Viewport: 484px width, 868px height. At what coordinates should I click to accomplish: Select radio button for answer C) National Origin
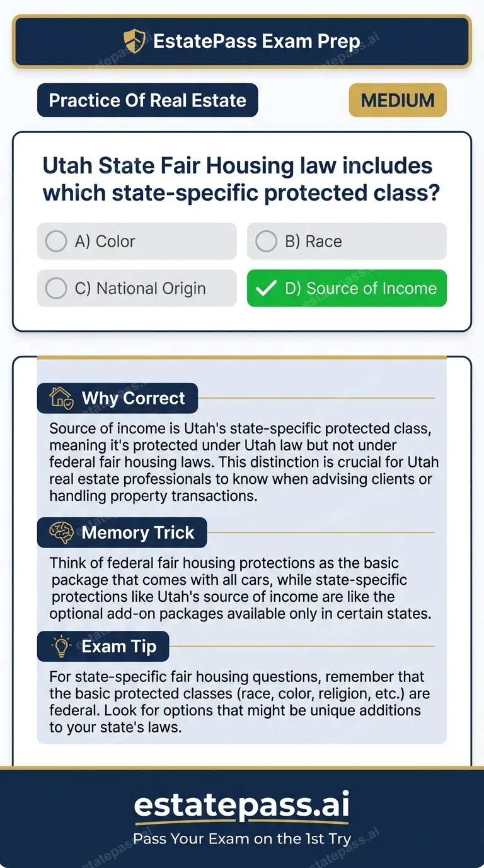tap(55, 288)
